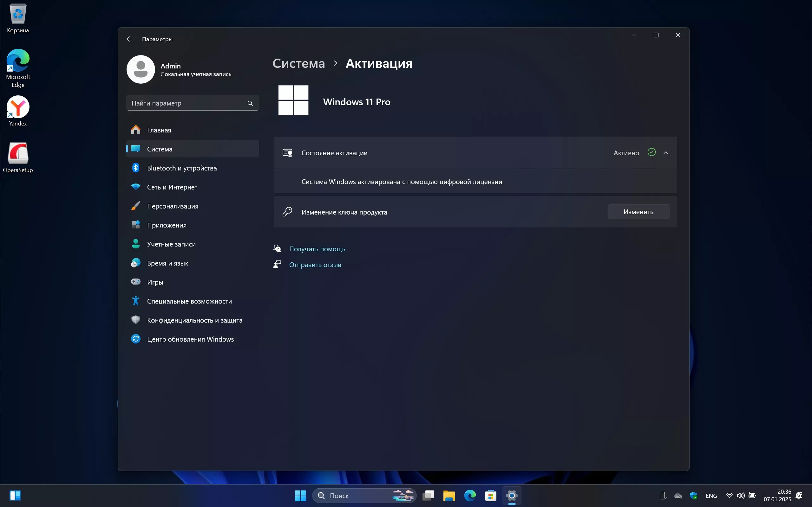Viewport: 812px width, 507px height.
Task: Click the Отправить отзыв link
Action: click(315, 265)
